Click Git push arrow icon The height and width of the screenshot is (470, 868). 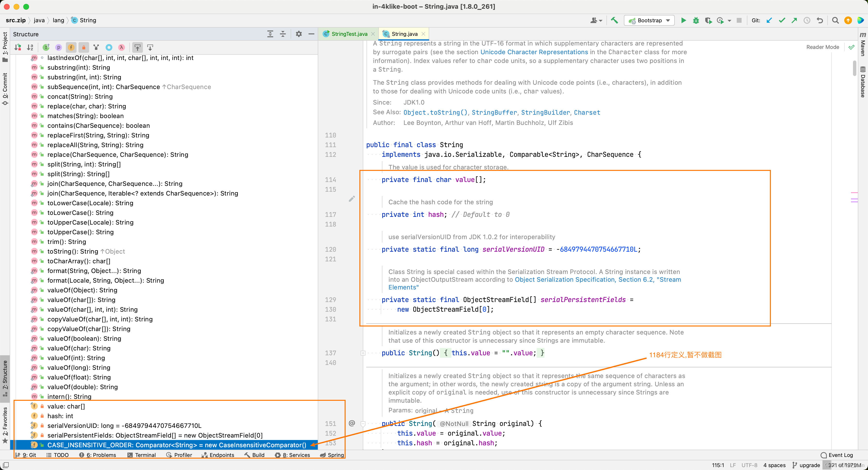coord(794,21)
